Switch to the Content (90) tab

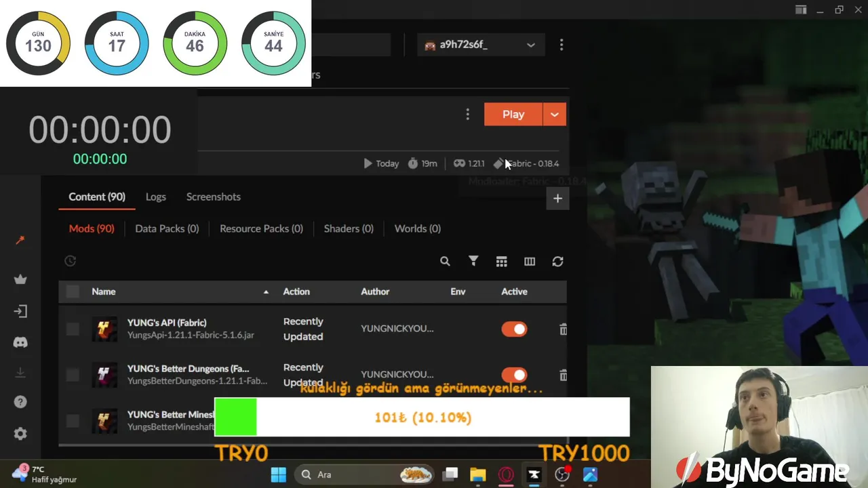[97, 197]
